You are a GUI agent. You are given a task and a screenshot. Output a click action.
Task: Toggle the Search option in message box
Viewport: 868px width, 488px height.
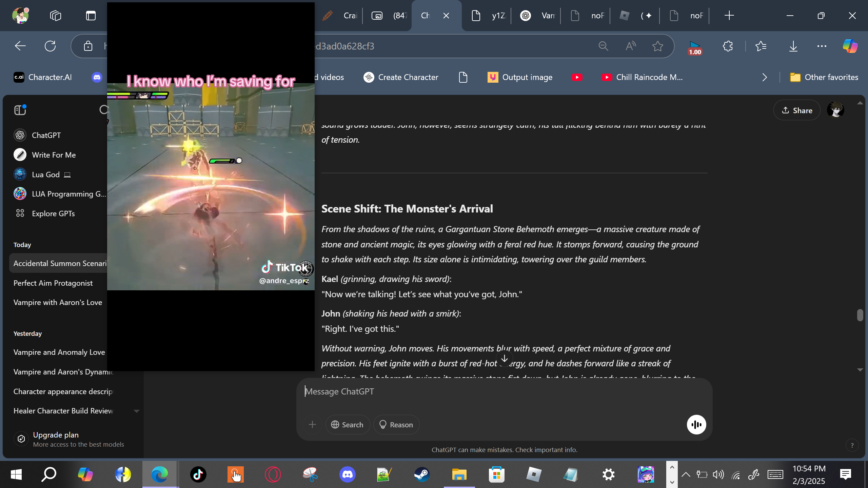click(348, 425)
